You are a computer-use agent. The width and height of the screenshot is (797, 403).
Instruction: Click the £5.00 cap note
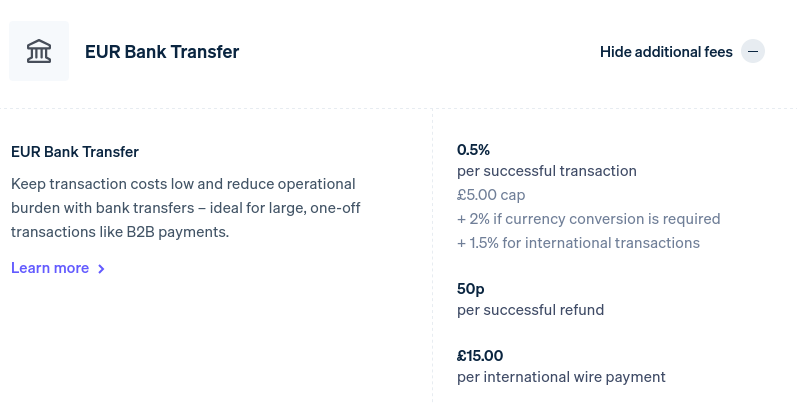click(491, 195)
